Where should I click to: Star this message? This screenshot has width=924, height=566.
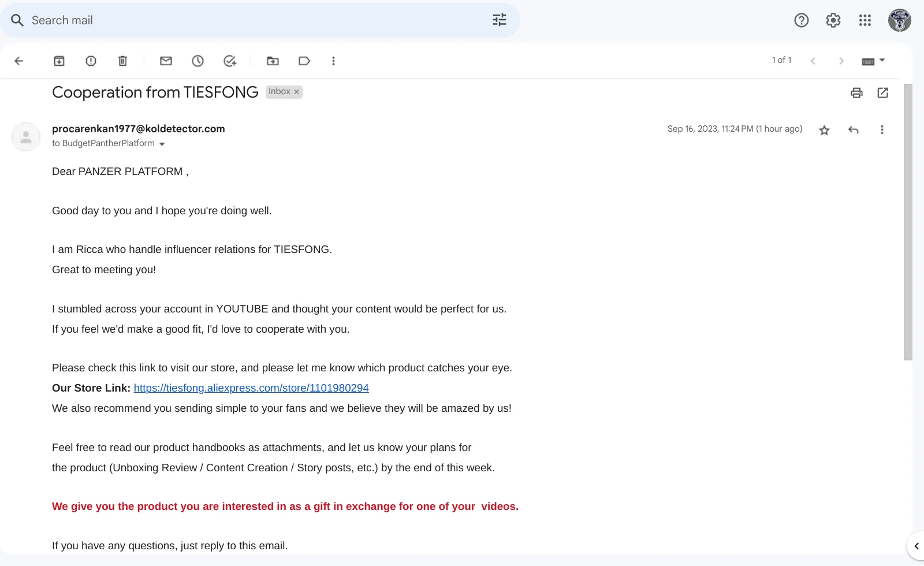pyautogui.click(x=824, y=130)
